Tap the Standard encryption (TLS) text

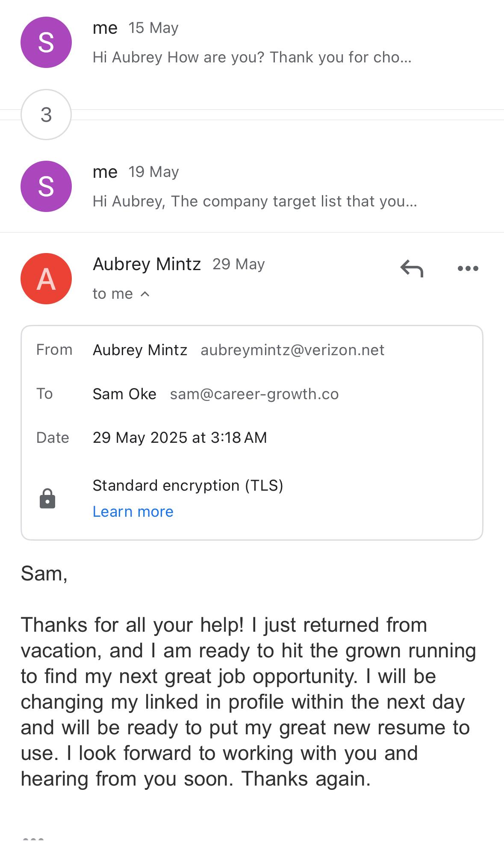point(188,486)
